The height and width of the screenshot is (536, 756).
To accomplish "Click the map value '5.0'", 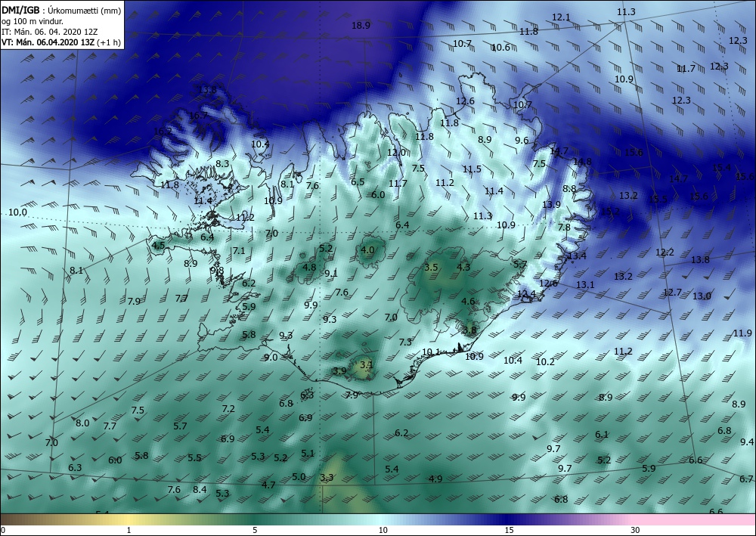I will [x=299, y=477].
